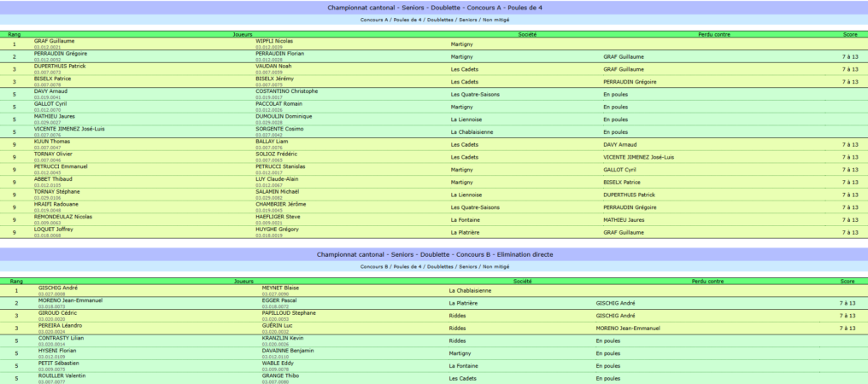Select player SOLIOZ Frédéric

276,154
